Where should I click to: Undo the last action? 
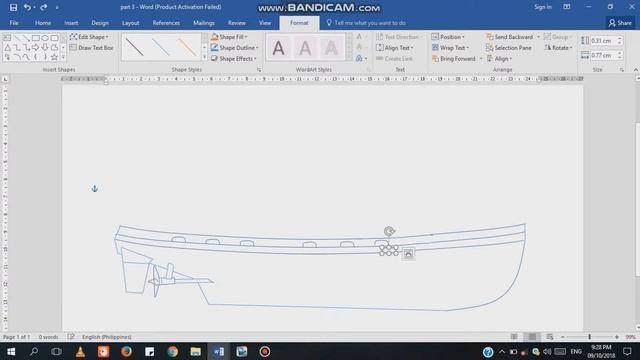click(x=27, y=7)
